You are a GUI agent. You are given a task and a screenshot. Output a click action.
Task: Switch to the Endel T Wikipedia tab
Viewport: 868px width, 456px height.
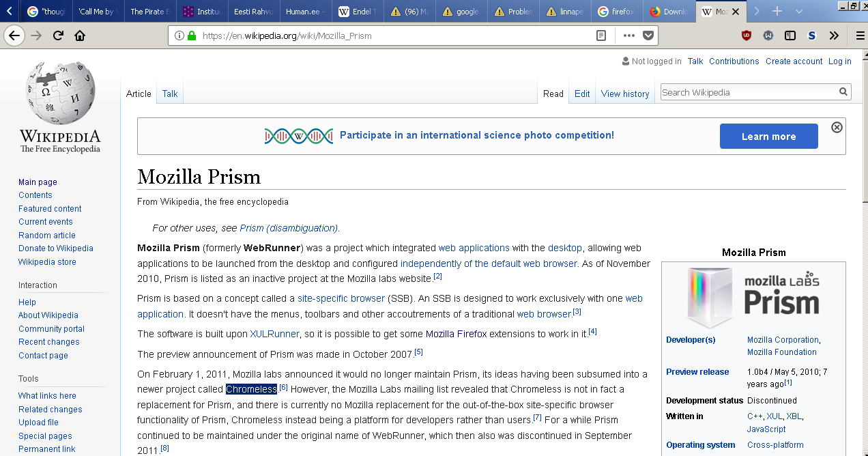(x=358, y=12)
